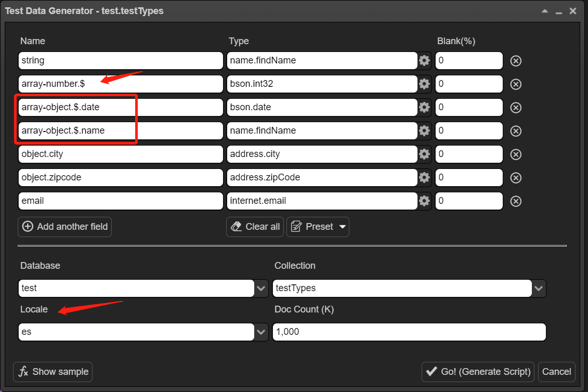Remove the object.city field row
This screenshot has height=392, width=588.
[x=516, y=154]
